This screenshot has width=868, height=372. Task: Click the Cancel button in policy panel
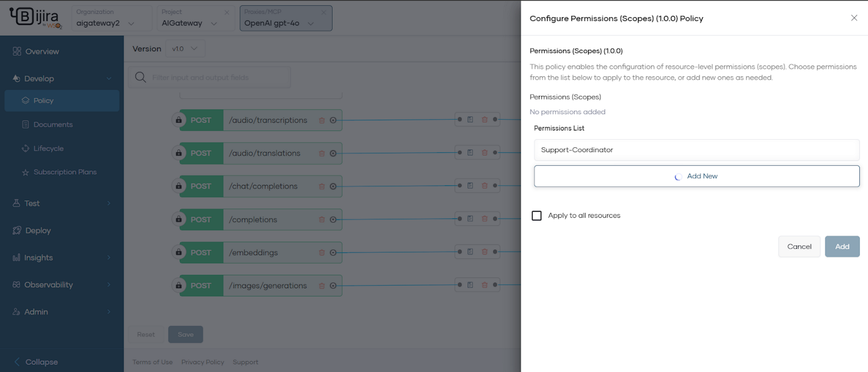(799, 247)
